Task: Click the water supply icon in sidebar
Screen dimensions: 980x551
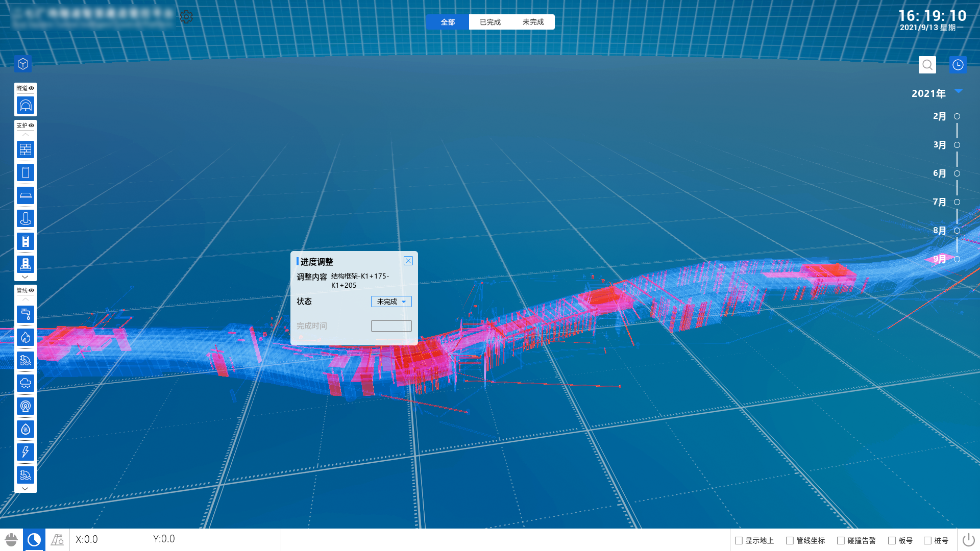Action: pyautogui.click(x=25, y=314)
